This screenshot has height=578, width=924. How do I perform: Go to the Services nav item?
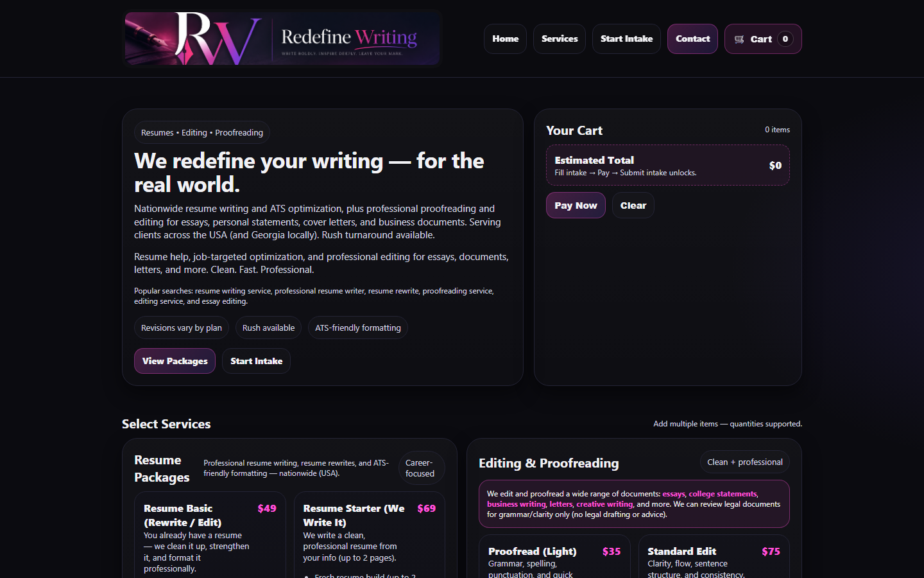(x=560, y=39)
